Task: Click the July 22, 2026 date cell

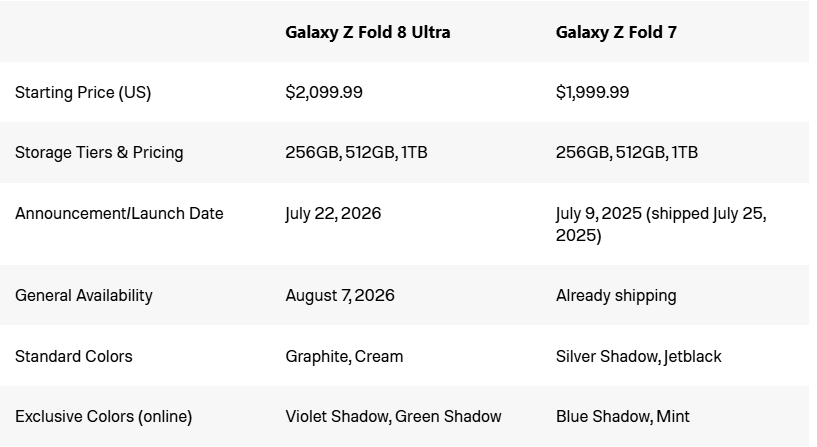Action: point(333,214)
